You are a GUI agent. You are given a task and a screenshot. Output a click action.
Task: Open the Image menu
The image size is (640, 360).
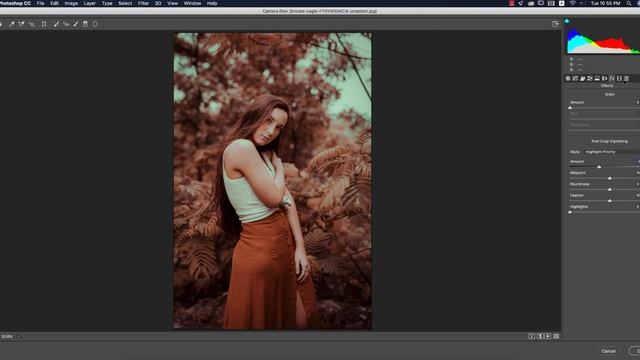[x=71, y=3]
